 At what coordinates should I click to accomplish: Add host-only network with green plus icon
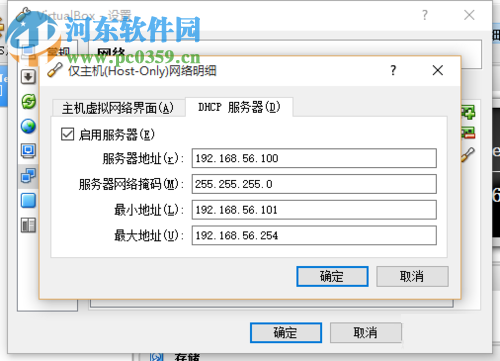[468, 112]
